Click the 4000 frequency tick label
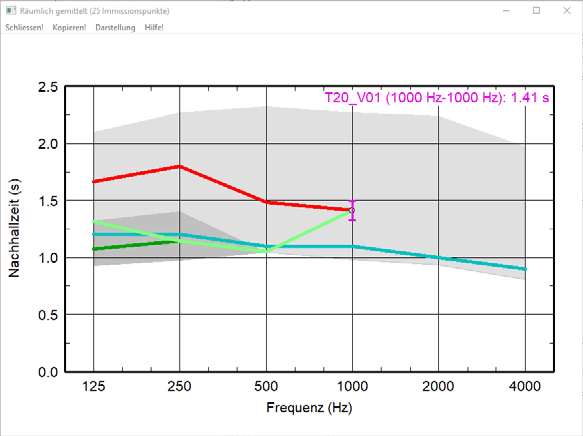Image resolution: width=583 pixels, height=436 pixels. 525,387
